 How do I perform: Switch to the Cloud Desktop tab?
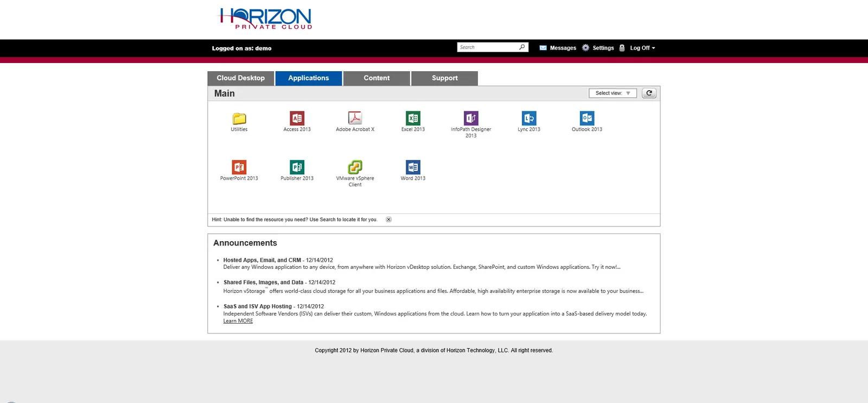click(241, 78)
